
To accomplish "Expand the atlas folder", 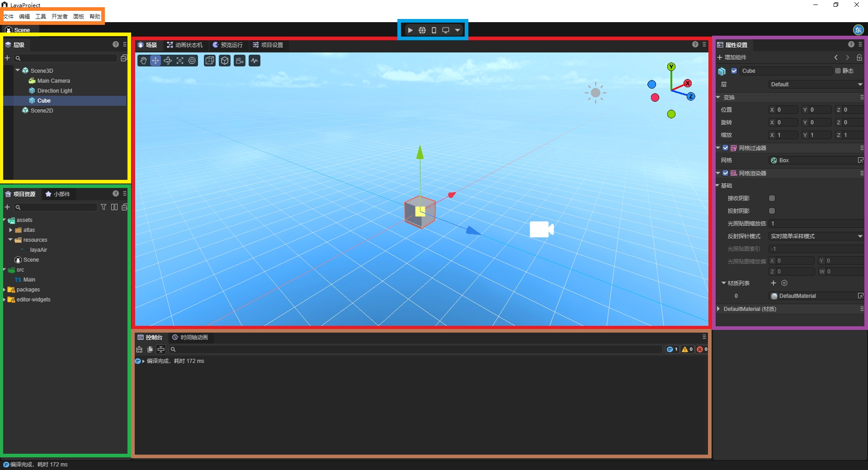I will click(11, 230).
